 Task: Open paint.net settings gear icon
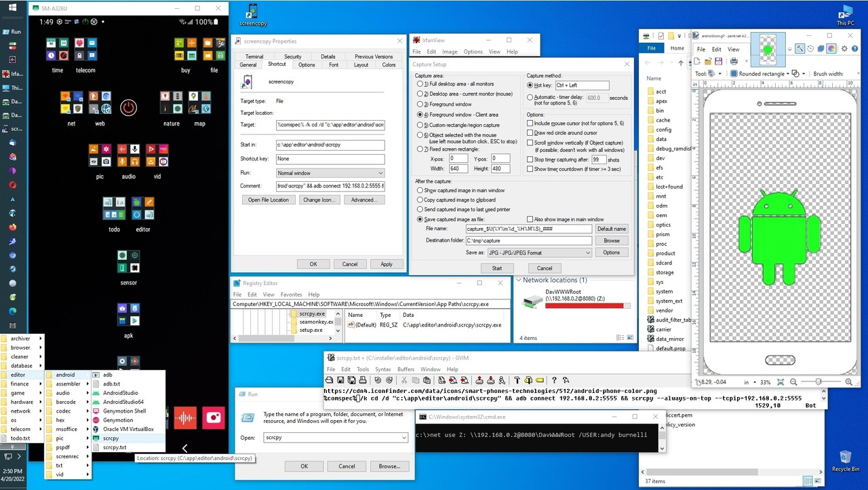[x=844, y=48]
